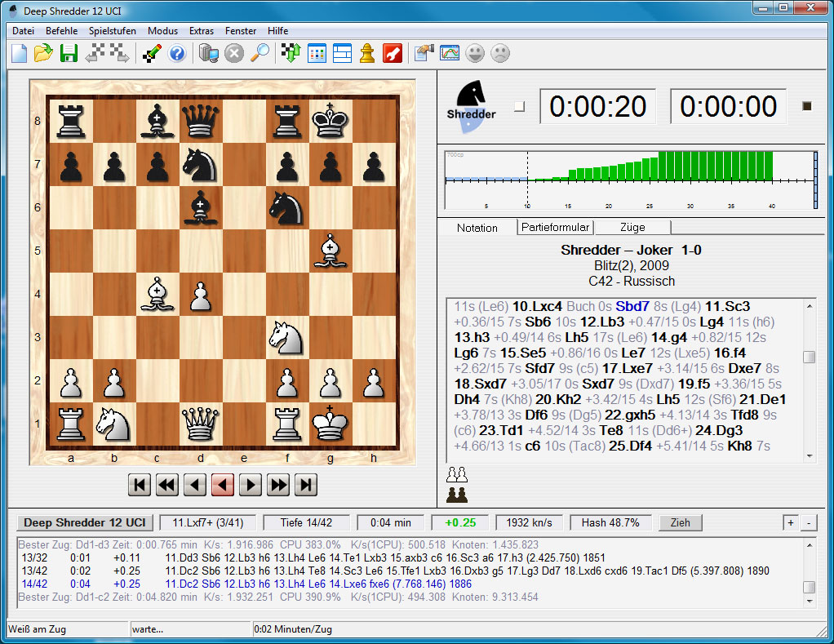Image resolution: width=834 pixels, height=644 pixels.
Task: Take back a move with the left-arrow checkerboard icon
Action: [x=95, y=53]
